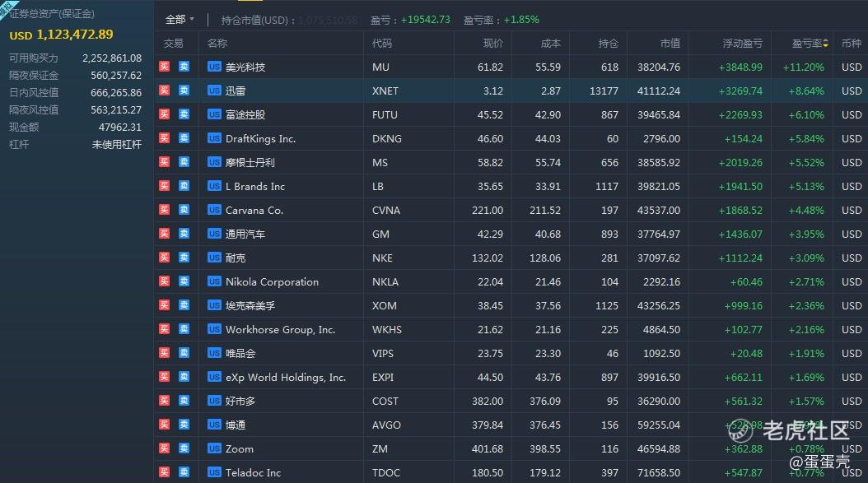Click the US market badge beside Carvana Co.
Viewport: 868px width, 483px height.
pos(214,210)
